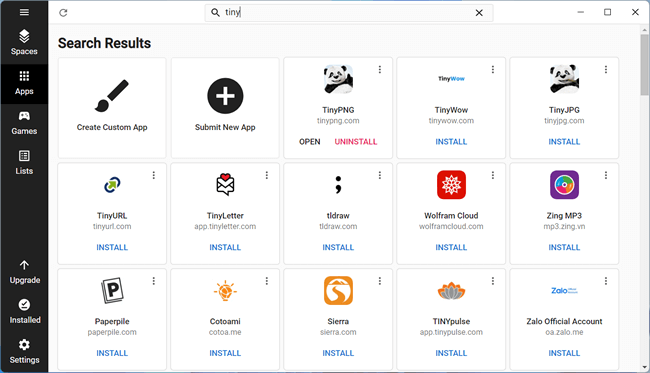
Task: Install Sierra
Action: (338, 353)
